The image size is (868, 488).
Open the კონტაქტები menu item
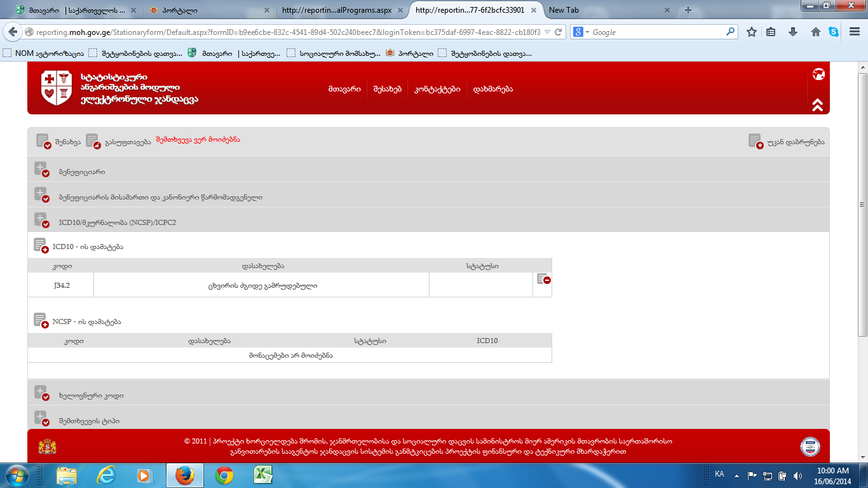click(x=437, y=90)
